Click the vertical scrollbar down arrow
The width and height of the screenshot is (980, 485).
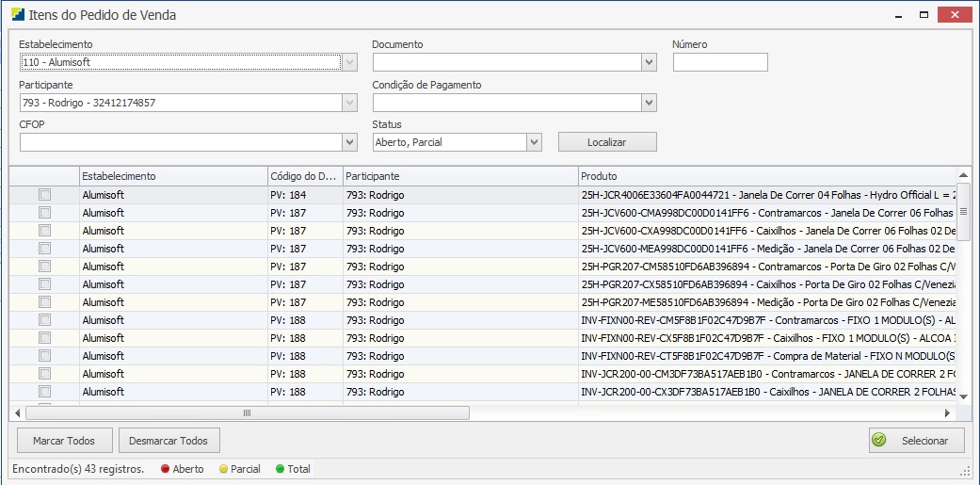963,396
